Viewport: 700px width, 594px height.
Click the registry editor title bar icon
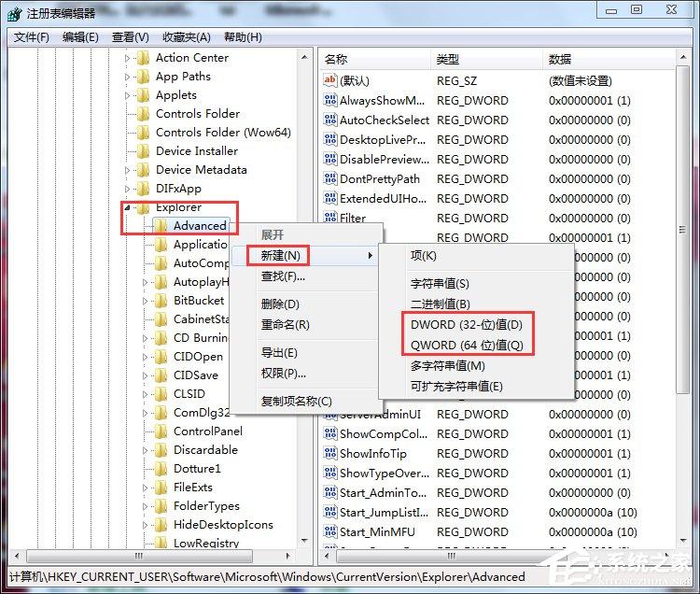(x=14, y=13)
